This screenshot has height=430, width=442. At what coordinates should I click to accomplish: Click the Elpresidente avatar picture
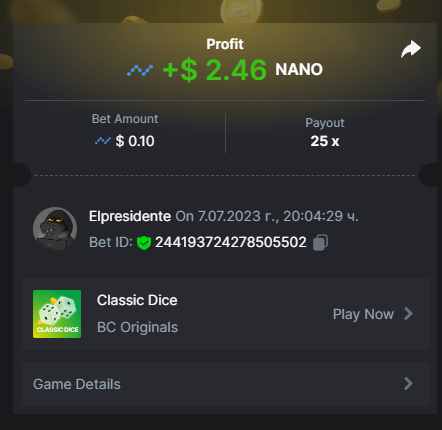(x=55, y=229)
